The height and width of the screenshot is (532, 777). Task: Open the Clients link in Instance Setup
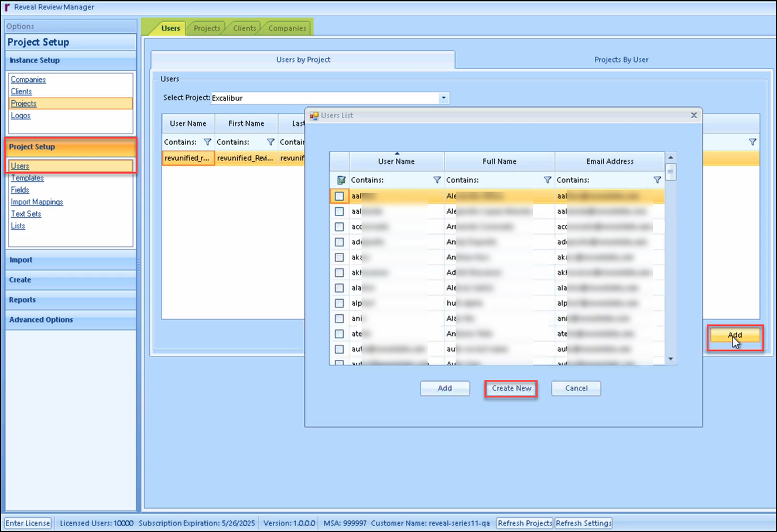(x=21, y=91)
